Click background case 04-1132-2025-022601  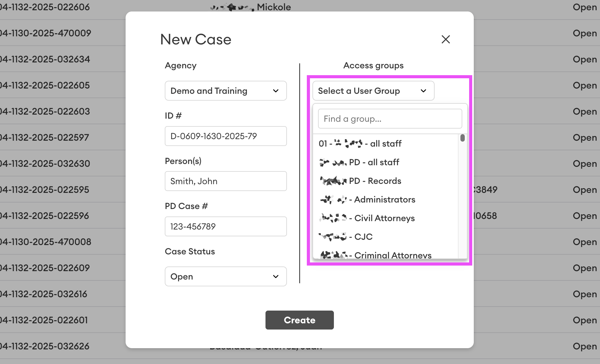click(x=44, y=320)
